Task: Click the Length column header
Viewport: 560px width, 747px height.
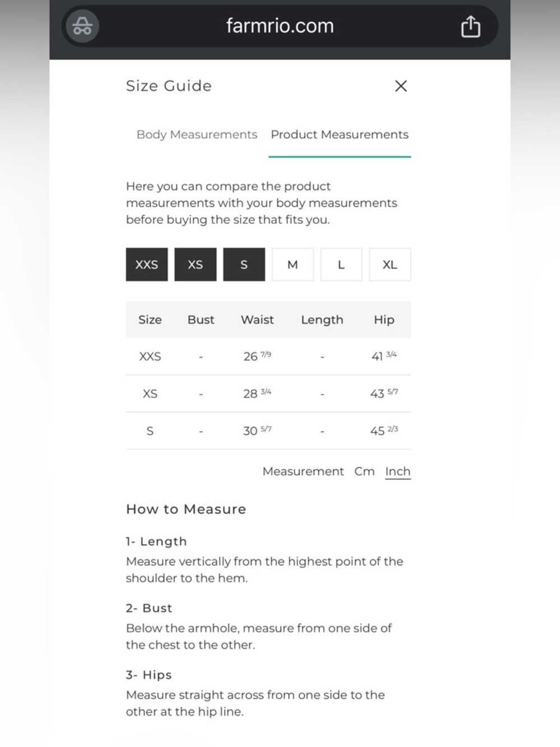Action: (322, 319)
